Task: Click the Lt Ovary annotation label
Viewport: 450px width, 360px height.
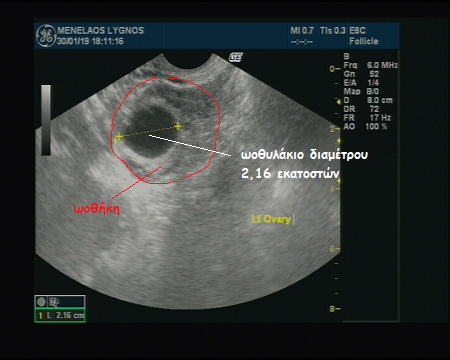Action: 271,219
